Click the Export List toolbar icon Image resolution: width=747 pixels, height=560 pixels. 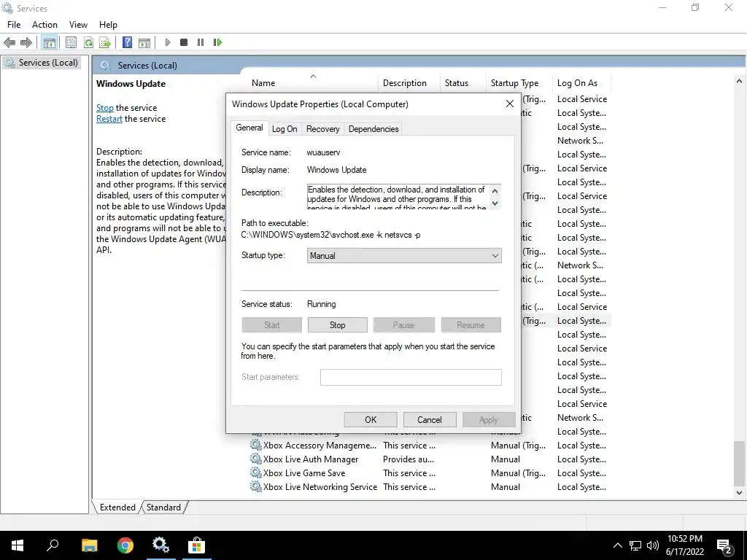105,42
